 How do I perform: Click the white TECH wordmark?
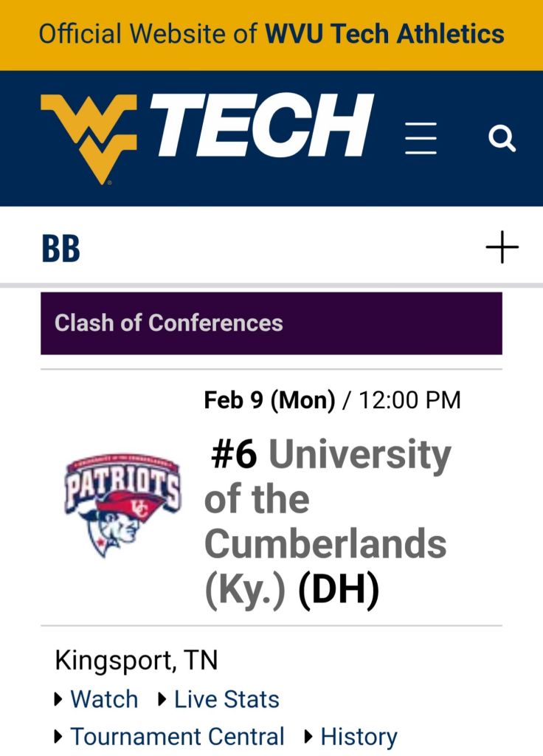262,127
